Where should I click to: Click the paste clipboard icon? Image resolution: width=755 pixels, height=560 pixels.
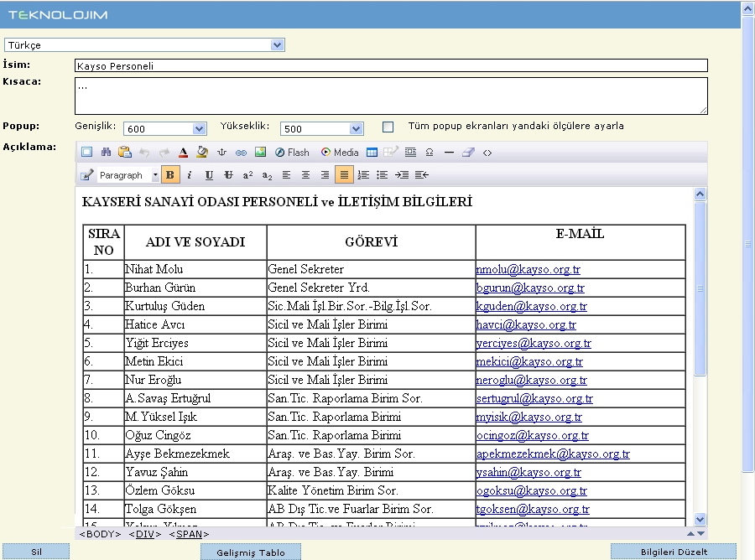point(125,153)
